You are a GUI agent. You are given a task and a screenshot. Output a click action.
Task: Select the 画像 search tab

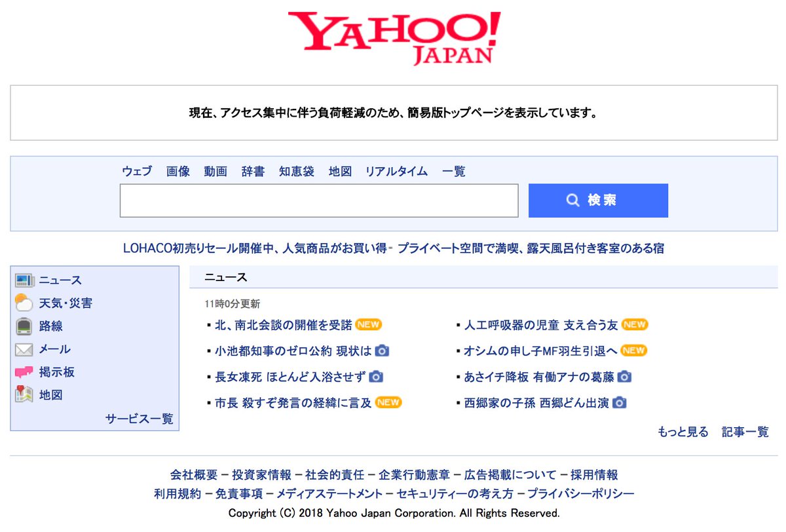178,172
